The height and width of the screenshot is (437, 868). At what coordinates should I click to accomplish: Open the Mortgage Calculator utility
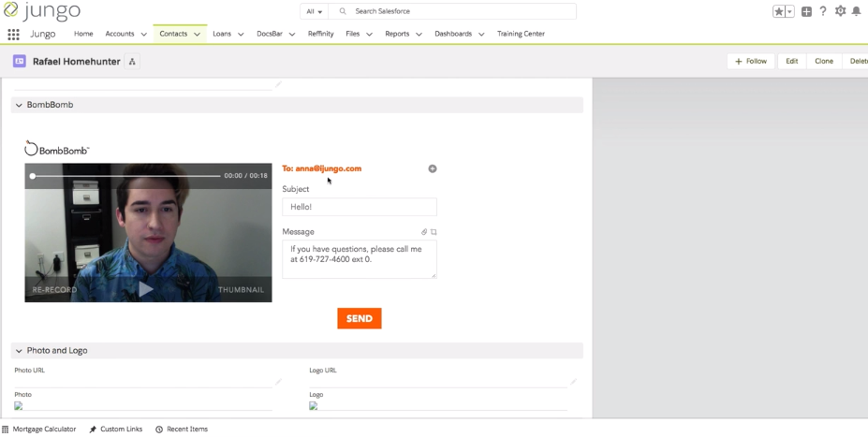pyautogui.click(x=38, y=430)
